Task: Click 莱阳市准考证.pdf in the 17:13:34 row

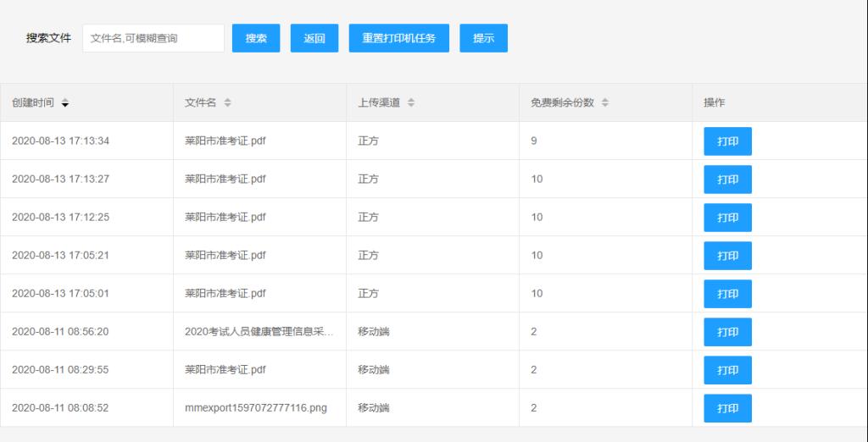Action: coord(225,141)
